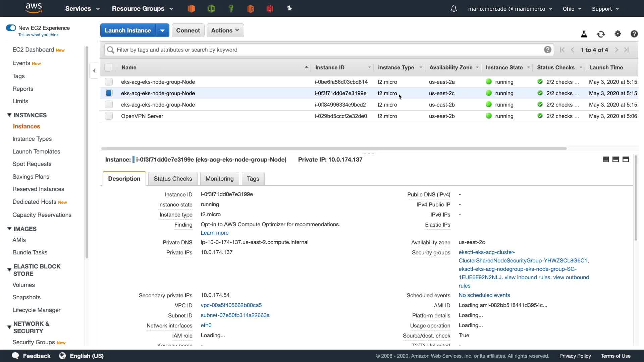644x362 pixels.
Task: Expand Launch Instance dropdown arrow
Action: point(162,31)
